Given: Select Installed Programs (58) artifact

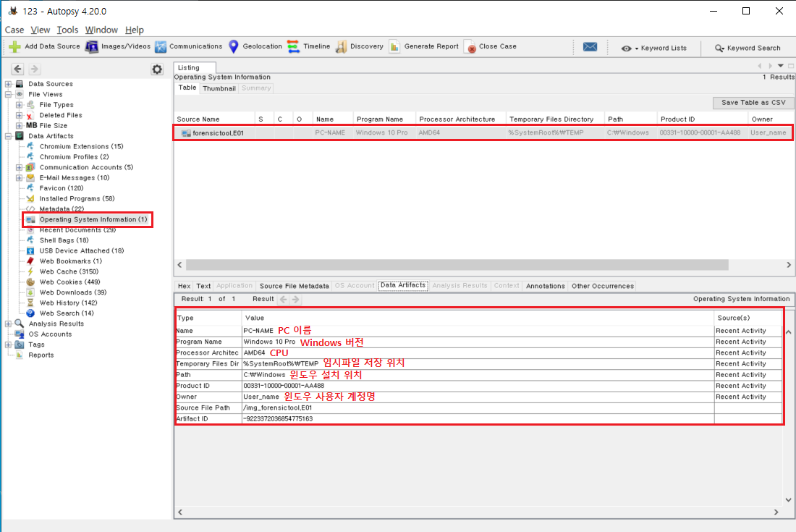Looking at the screenshot, I should tap(77, 198).
